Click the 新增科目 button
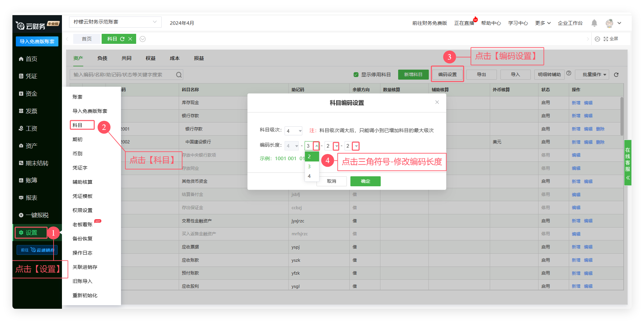The height and width of the screenshot is (321, 644). (x=413, y=75)
